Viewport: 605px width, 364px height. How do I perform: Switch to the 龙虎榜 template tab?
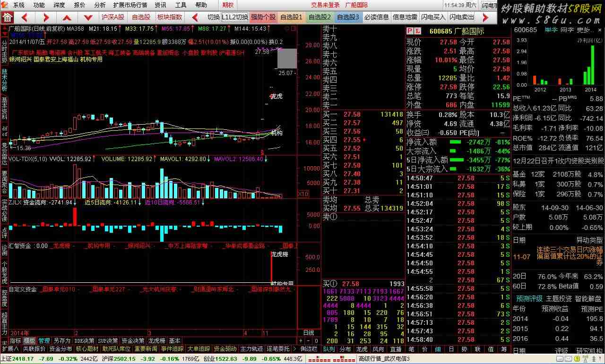[156, 340]
